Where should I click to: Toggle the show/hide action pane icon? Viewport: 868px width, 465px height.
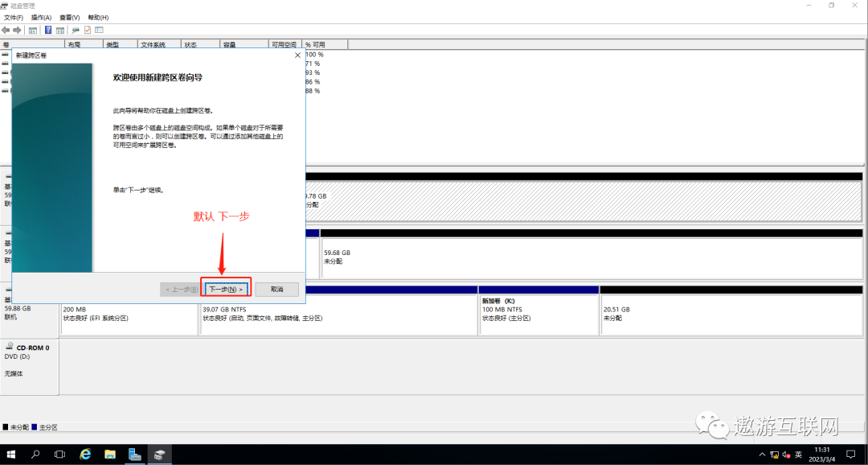point(59,30)
